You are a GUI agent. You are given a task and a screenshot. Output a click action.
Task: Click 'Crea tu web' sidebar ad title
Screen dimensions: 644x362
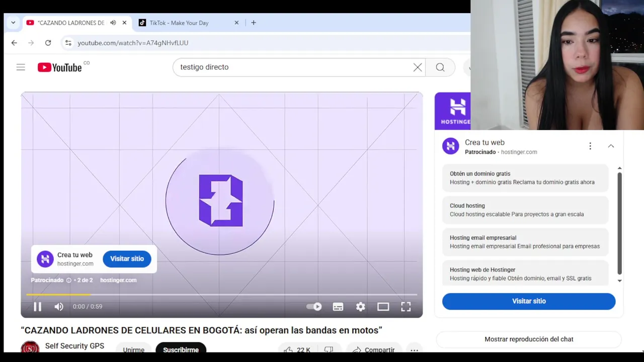pyautogui.click(x=485, y=142)
